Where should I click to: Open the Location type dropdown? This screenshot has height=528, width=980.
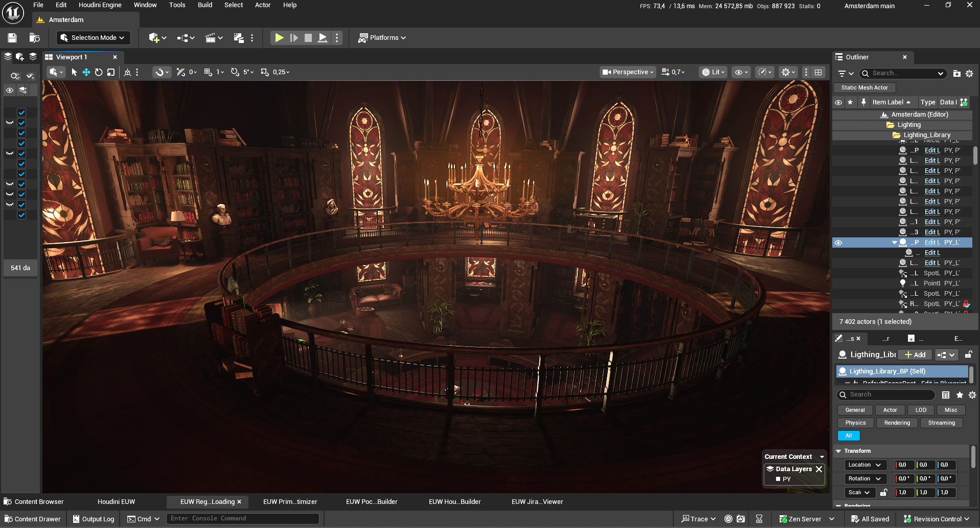click(x=864, y=465)
